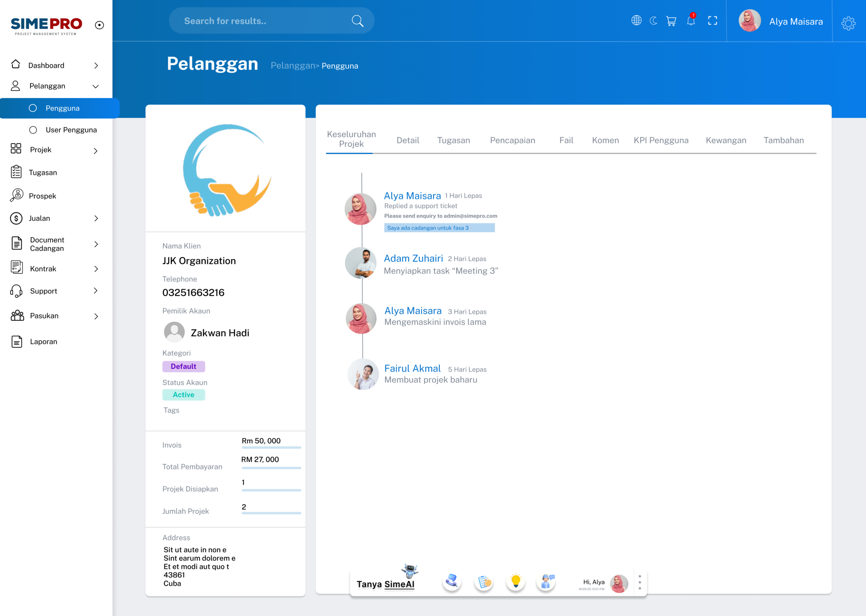Open Adam Zuhairi profile link

(413, 258)
